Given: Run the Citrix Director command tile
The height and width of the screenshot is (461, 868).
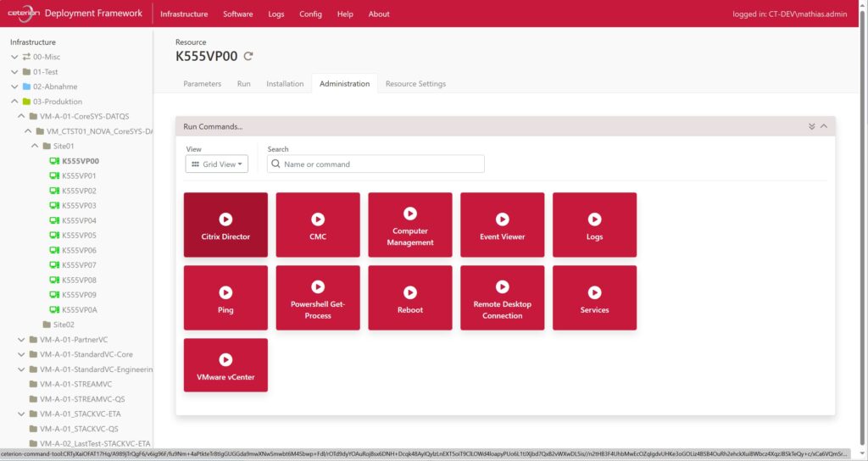Looking at the screenshot, I should [225, 225].
